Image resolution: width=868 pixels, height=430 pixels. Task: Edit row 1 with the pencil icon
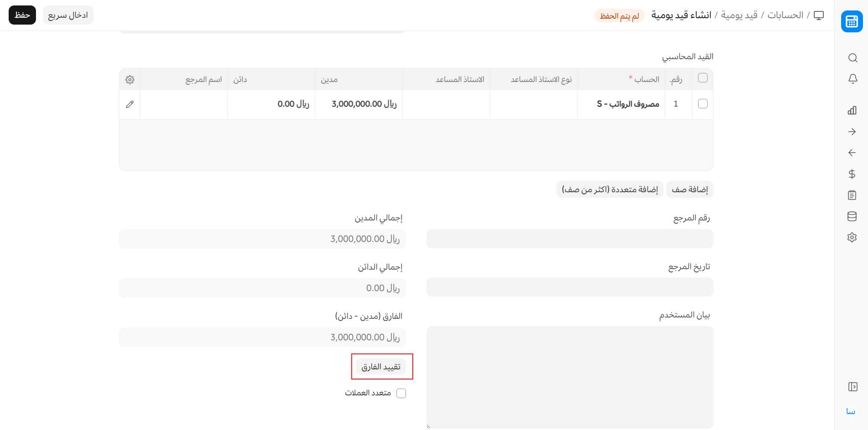tap(130, 104)
